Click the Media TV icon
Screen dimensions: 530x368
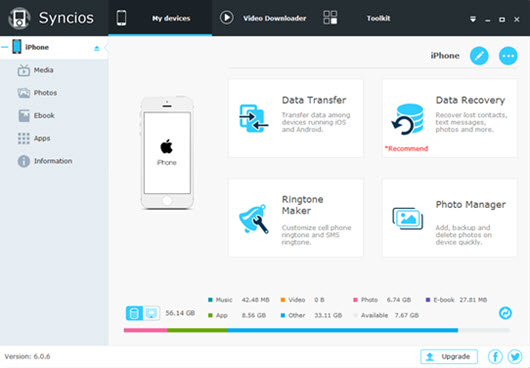(24, 70)
